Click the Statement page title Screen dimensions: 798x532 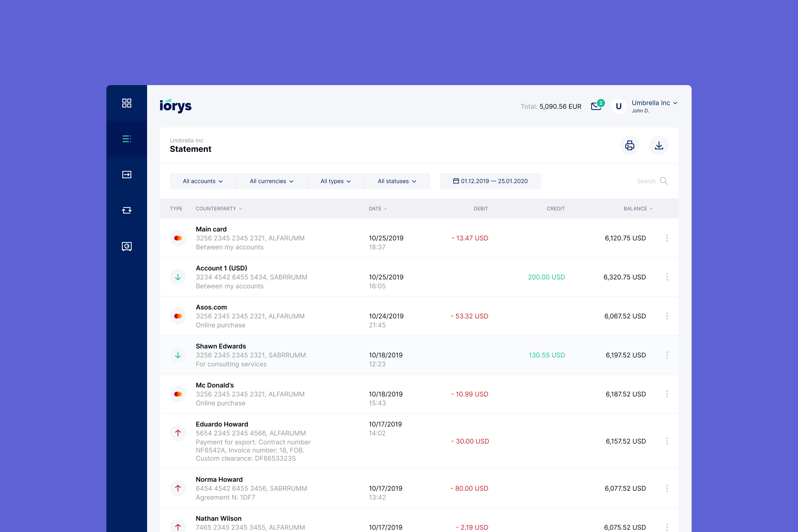tap(190, 149)
